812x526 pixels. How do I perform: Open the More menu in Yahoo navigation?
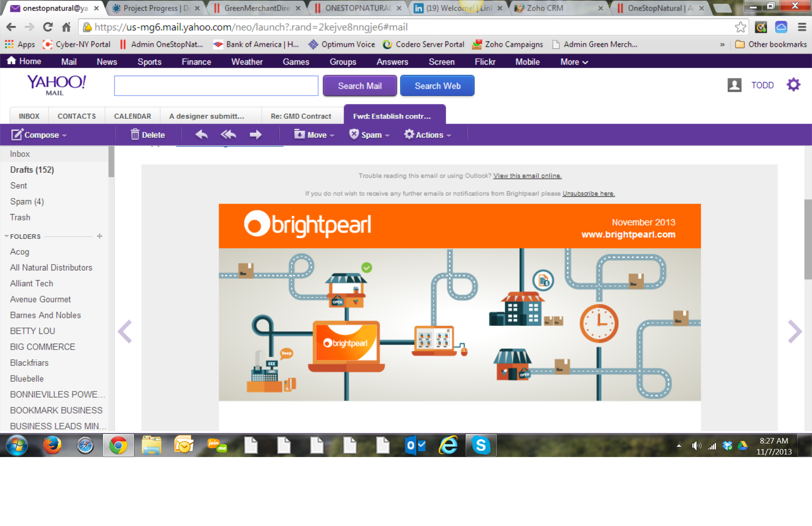coord(573,62)
